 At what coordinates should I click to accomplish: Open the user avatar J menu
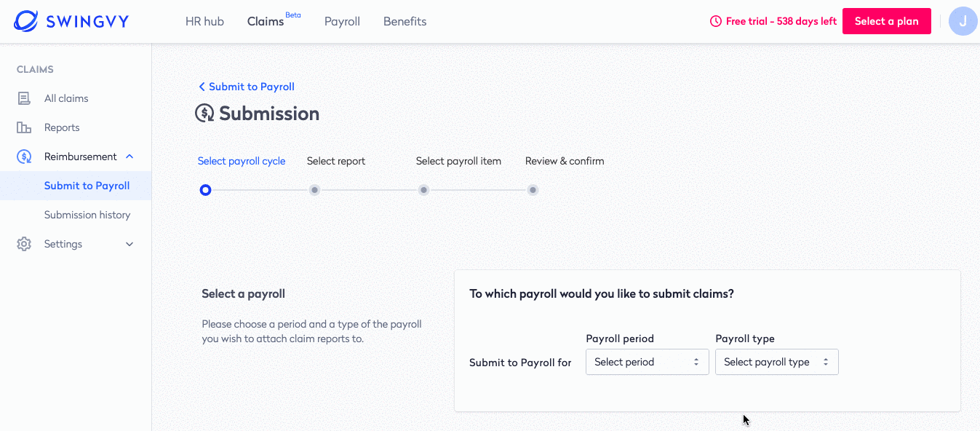tap(963, 21)
